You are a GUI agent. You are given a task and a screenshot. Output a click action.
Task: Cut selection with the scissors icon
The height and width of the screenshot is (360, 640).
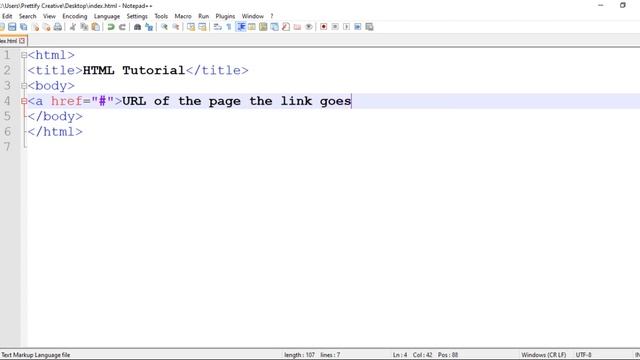pos(73,27)
